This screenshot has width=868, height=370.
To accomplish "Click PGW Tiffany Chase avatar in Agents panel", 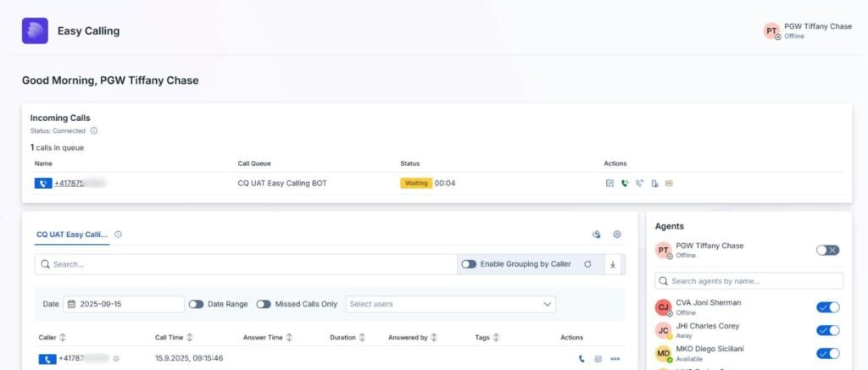I will click(x=663, y=250).
